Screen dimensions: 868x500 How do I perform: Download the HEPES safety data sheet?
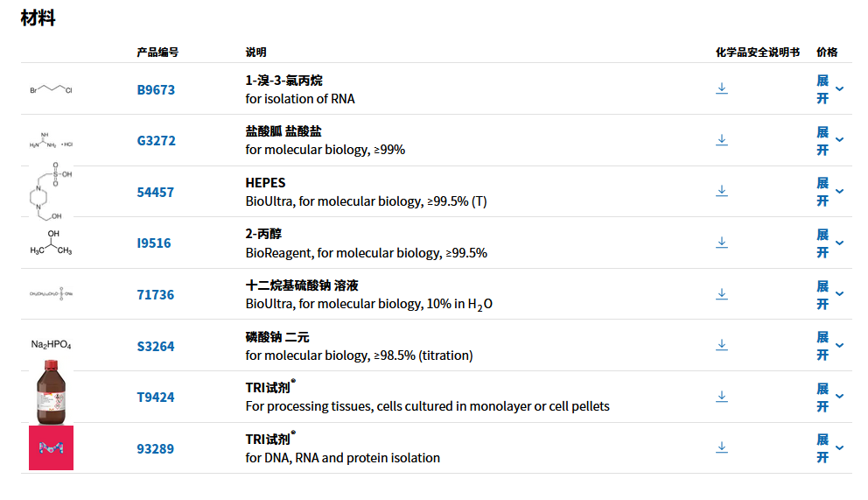point(722,191)
